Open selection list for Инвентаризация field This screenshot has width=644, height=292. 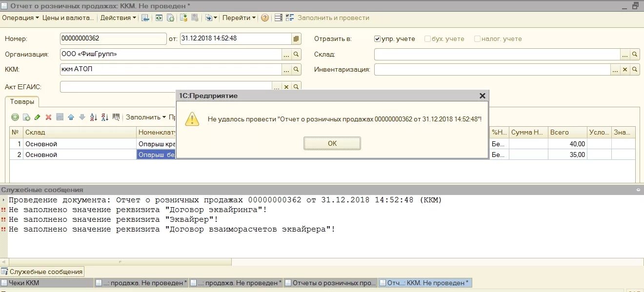click(615, 70)
